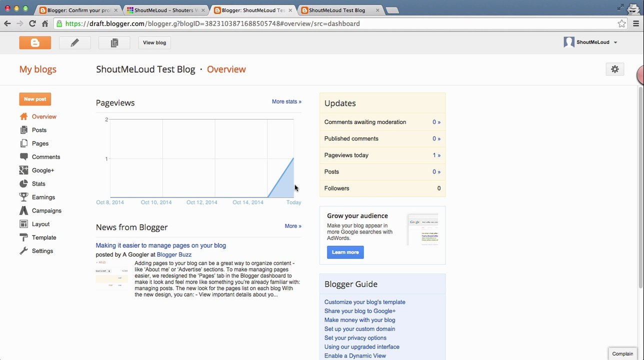Open 'Set your privacy options' guide
This screenshot has height=360, width=644.
coord(355,338)
